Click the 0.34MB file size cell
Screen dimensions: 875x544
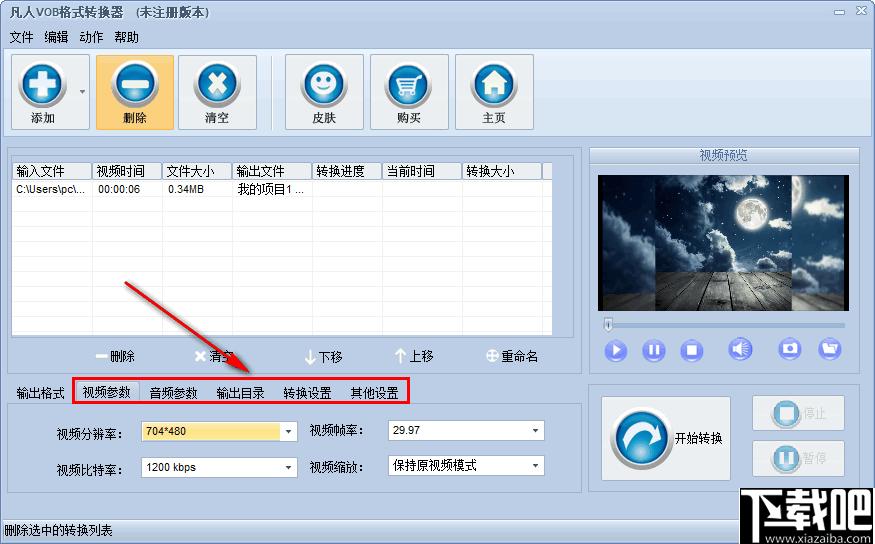tap(198, 189)
